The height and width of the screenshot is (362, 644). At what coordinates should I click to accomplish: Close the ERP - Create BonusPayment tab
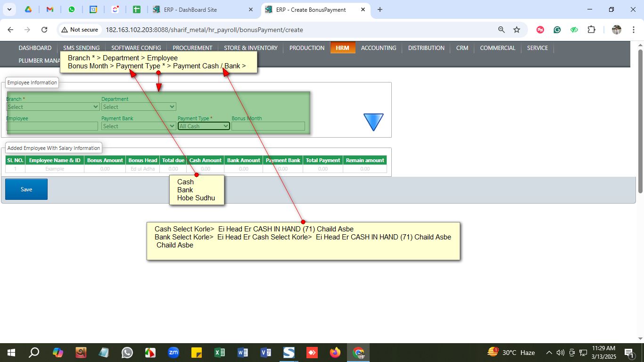pos(363,9)
